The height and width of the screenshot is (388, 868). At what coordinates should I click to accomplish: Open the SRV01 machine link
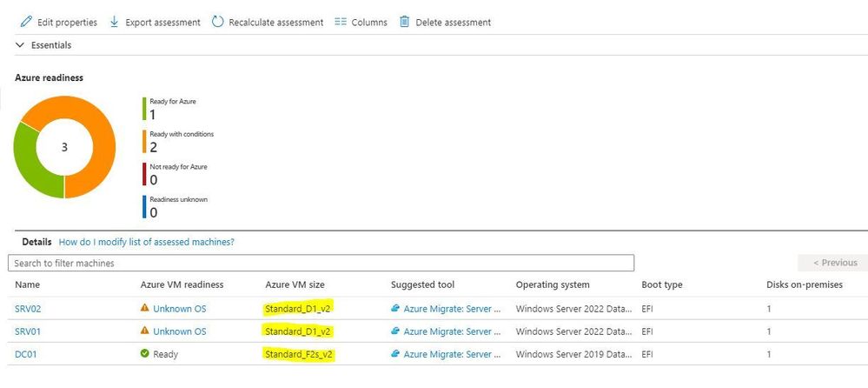(28, 331)
